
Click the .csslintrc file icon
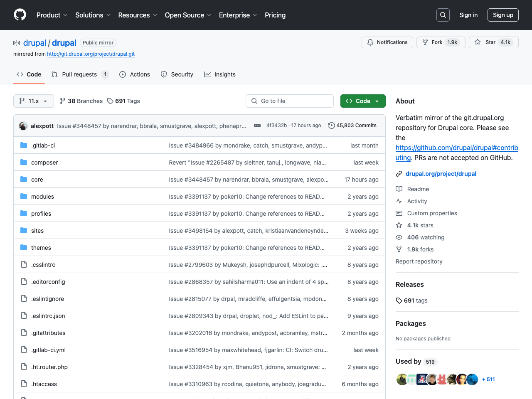point(24,265)
